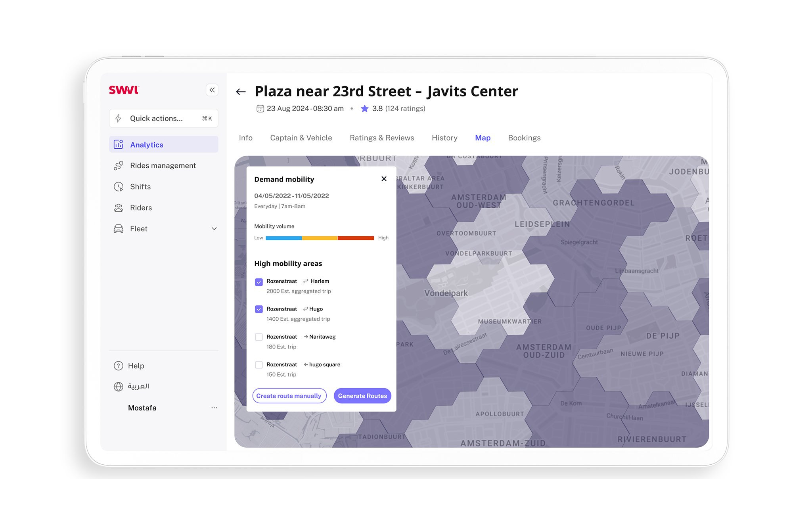Click the GRACHTENGORDEL label on the map
The image size is (812, 523).
(594, 203)
